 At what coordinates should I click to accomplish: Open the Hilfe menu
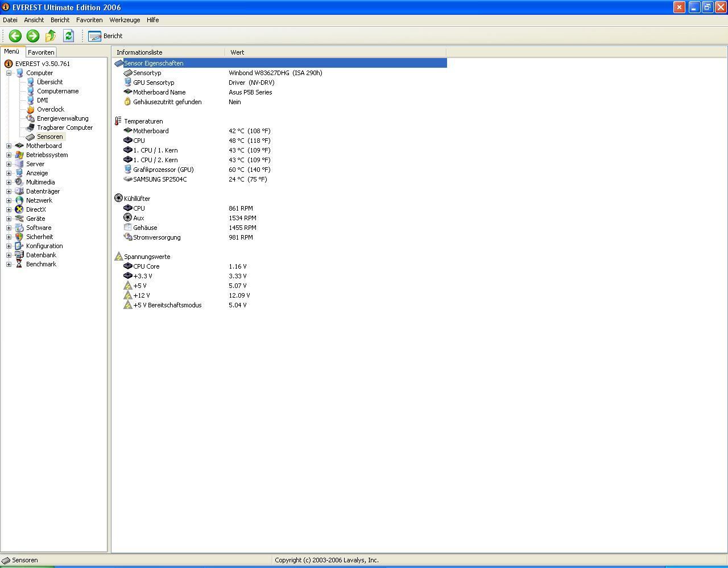click(153, 20)
